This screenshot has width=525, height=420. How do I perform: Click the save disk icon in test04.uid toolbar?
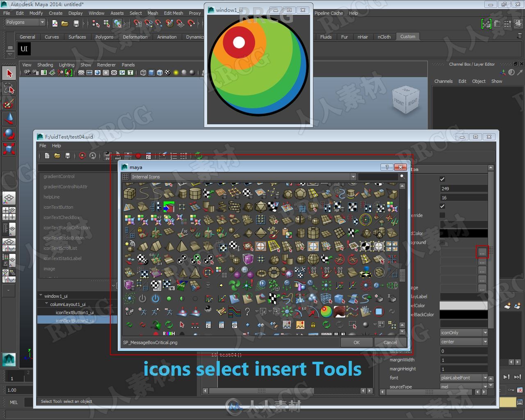pos(68,156)
